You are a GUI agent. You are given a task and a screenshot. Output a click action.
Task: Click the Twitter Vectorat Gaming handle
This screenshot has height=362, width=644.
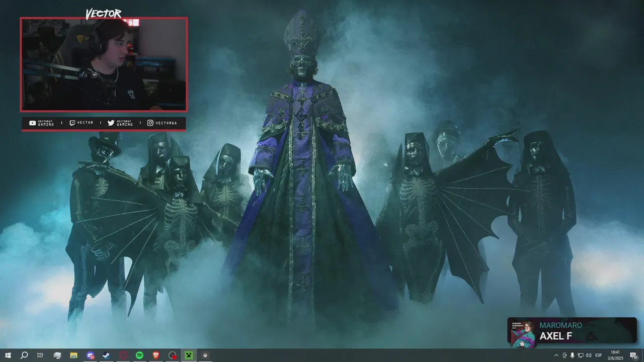pos(120,123)
